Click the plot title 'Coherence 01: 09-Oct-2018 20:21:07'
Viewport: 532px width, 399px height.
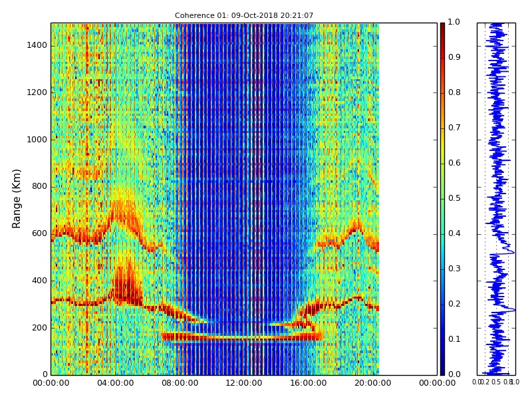(244, 15)
